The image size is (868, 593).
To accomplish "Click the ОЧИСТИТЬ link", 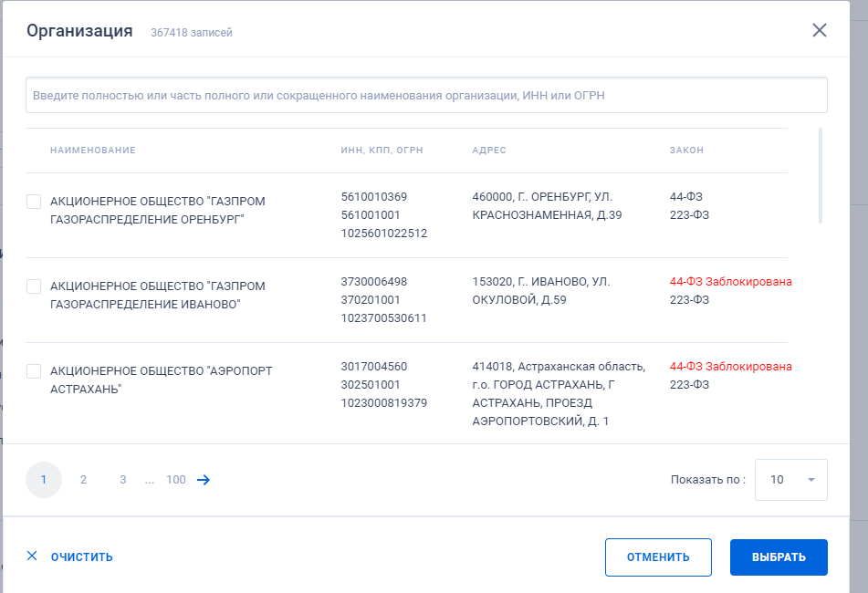I will (x=82, y=557).
